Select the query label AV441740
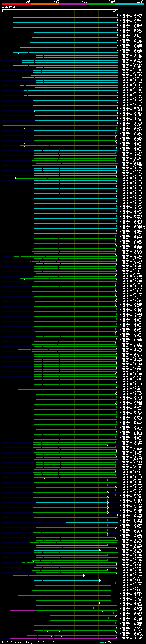Image resolution: width=146 pixels, height=644 pixels. [8, 8]
